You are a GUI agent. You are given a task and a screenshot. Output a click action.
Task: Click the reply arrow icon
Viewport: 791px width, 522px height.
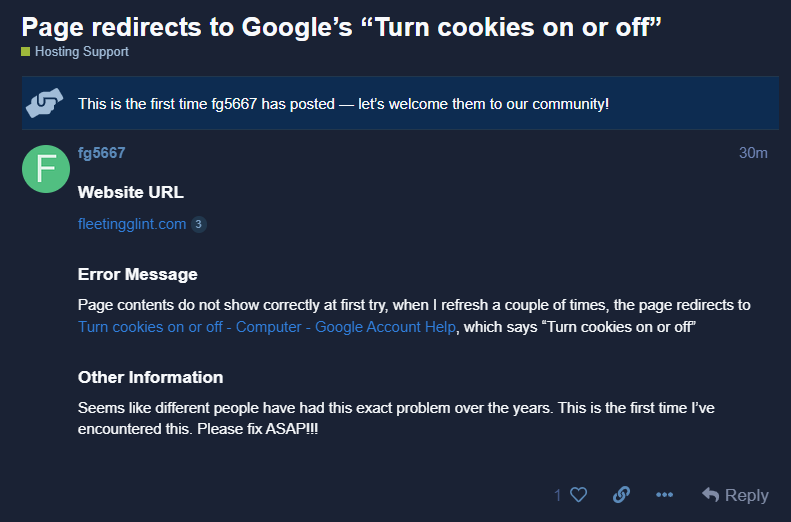click(x=710, y=495)
